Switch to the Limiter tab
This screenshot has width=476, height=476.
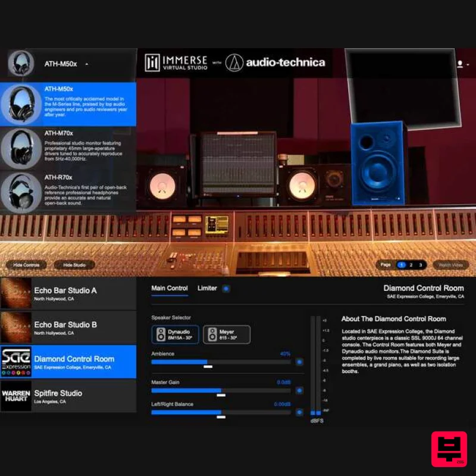tap(206, 288)
